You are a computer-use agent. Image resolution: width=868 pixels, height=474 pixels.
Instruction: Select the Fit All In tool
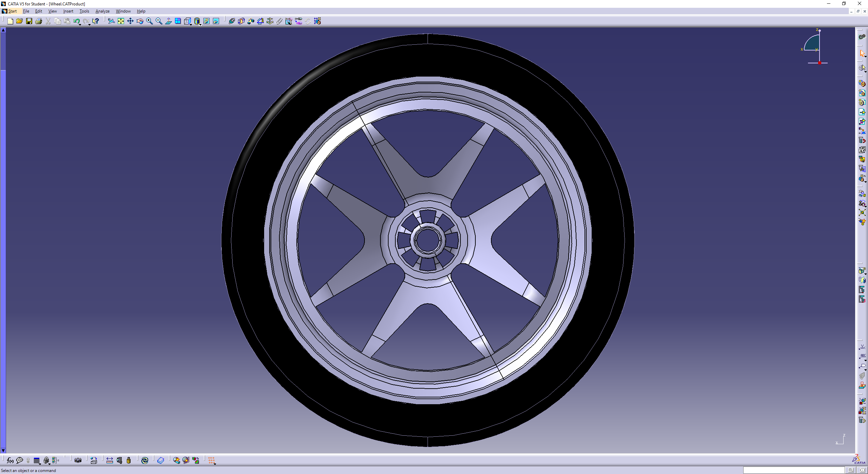coord(121,21)
